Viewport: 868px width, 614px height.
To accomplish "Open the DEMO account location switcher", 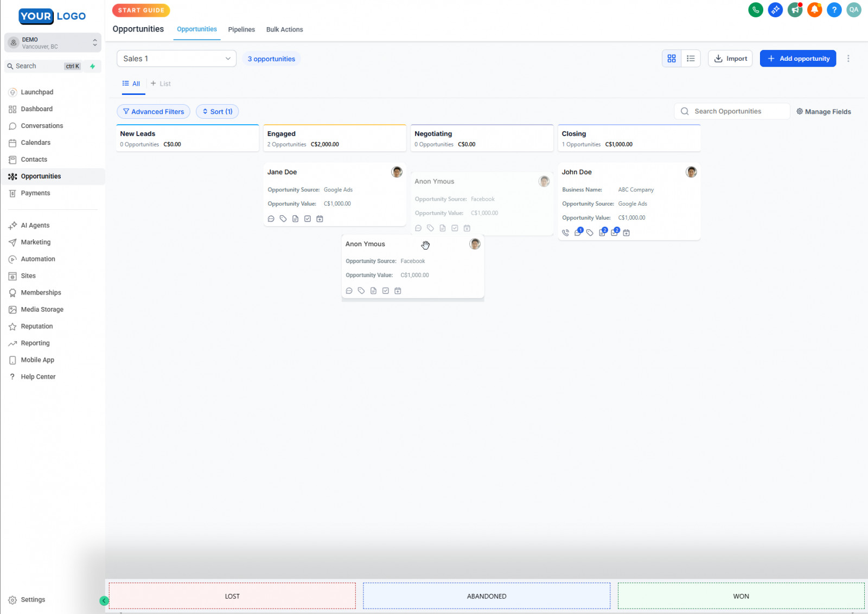I will tap(53, 43).
